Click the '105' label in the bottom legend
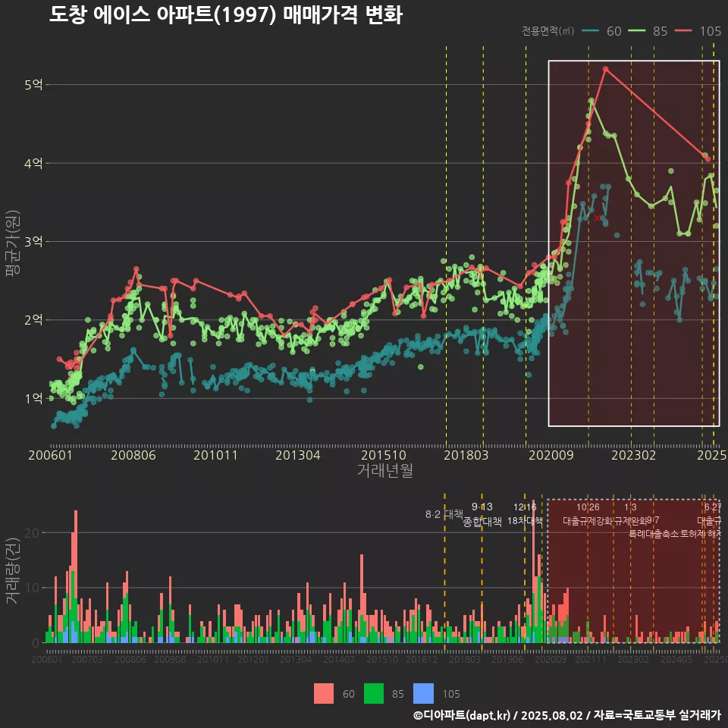The height and width of the screenshot is (728, 728). point(450,694)
